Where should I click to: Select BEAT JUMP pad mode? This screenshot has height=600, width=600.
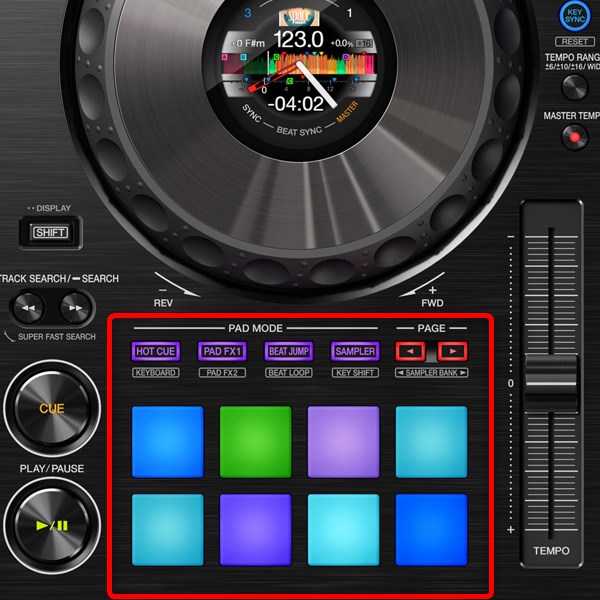click(x=289, y=351)
